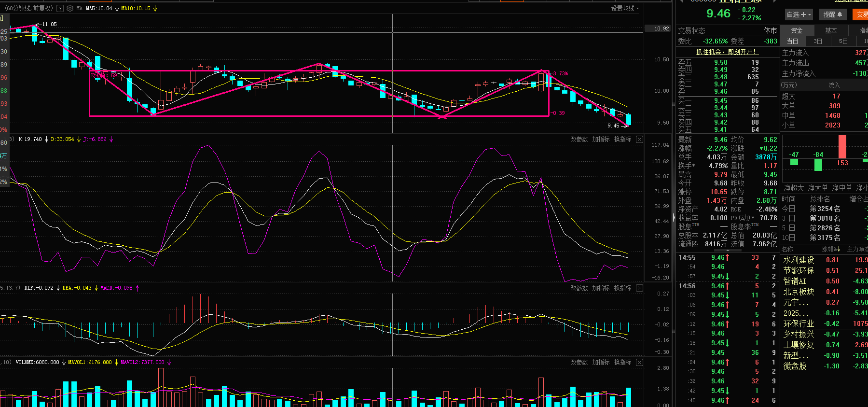Open the 抓住机会，即刻开户 link

[x=727, y=52]
